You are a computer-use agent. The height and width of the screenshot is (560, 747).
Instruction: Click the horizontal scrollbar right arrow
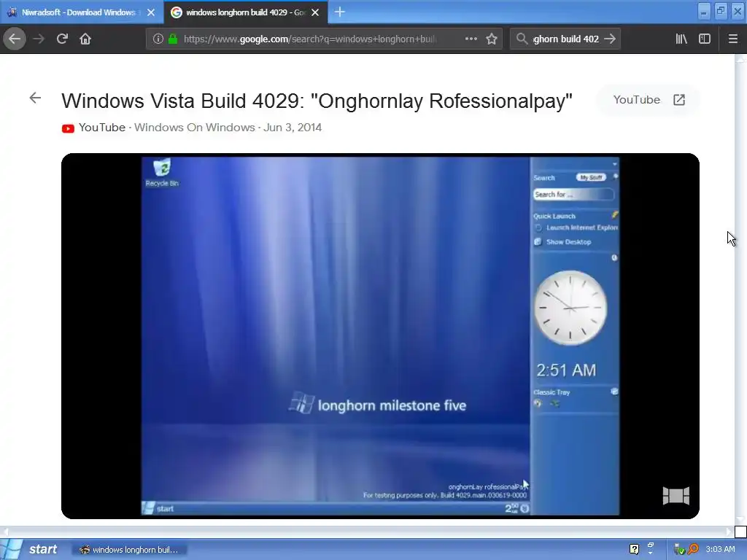tap(729, 532)
